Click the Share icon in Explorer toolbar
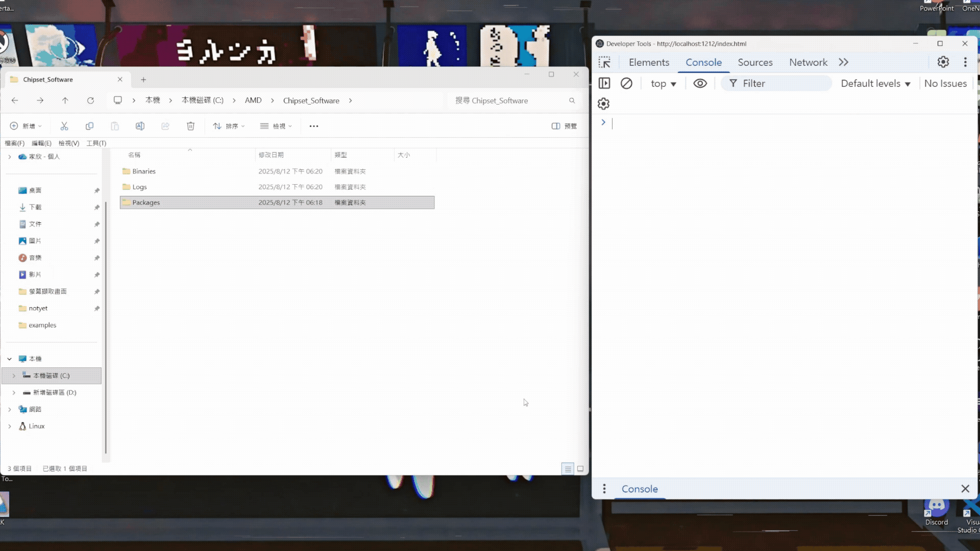 click(x=165, y=126)
